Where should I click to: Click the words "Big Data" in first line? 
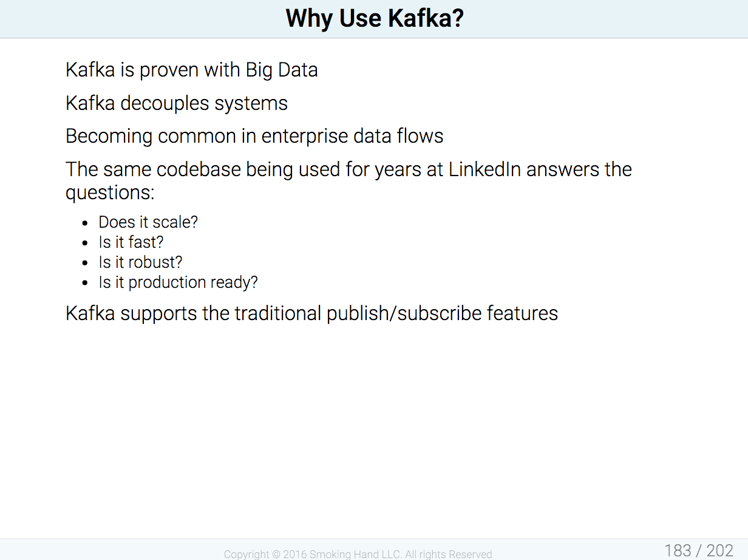(282, 70)
